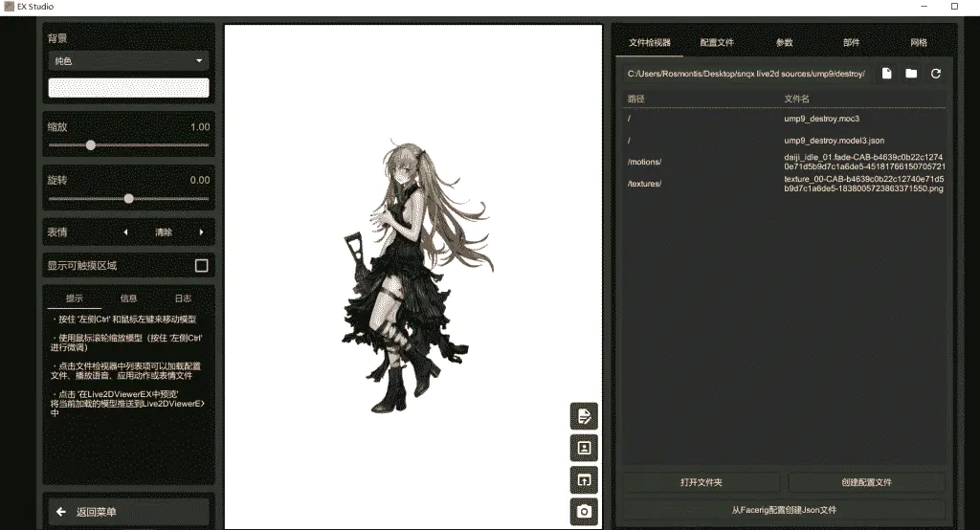This screenshot has height=530, width=980.
Task: Click the 旋转 slider handle
Action: tap(129, 199)
